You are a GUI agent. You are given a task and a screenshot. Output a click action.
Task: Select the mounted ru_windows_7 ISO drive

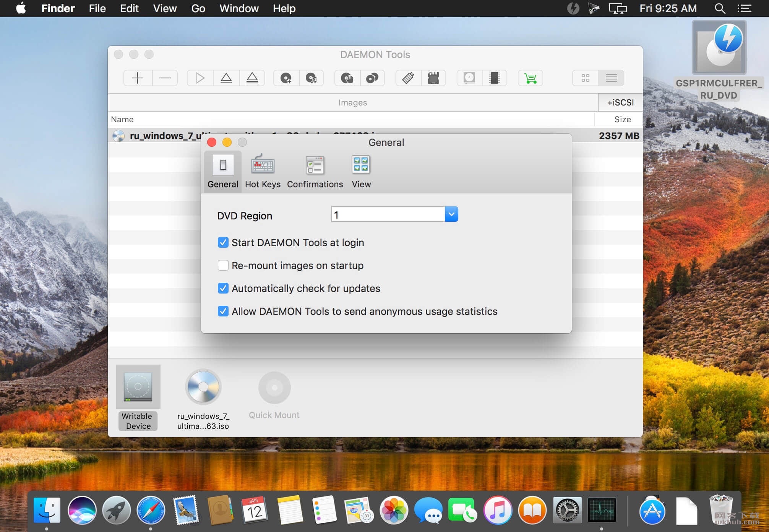point(203,399)
